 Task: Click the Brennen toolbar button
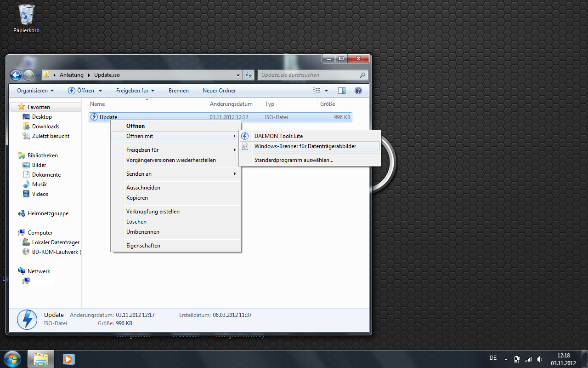click(179, 91)
